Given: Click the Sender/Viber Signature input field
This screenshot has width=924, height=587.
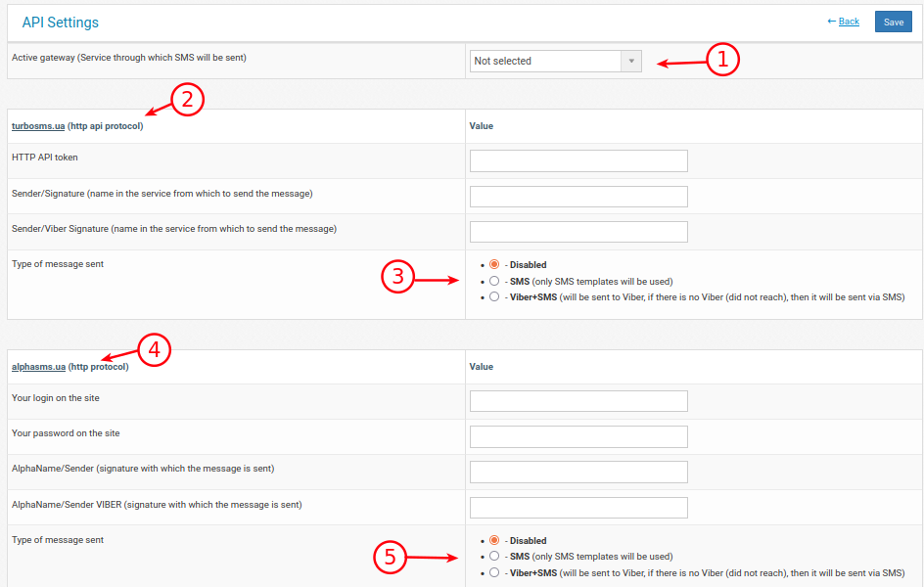Looking at the screenshot, I should tap(578, 232).
